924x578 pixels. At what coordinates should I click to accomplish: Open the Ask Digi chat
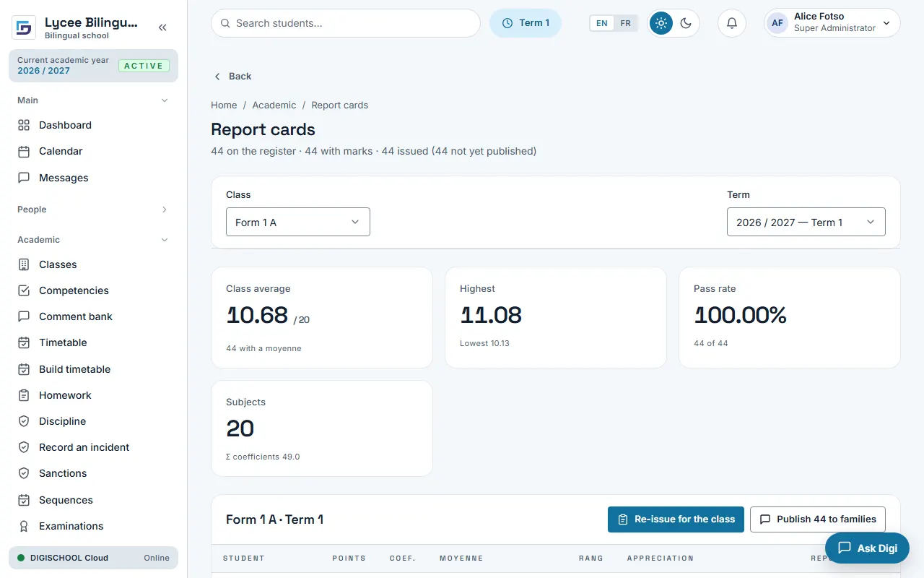(867, 548)
